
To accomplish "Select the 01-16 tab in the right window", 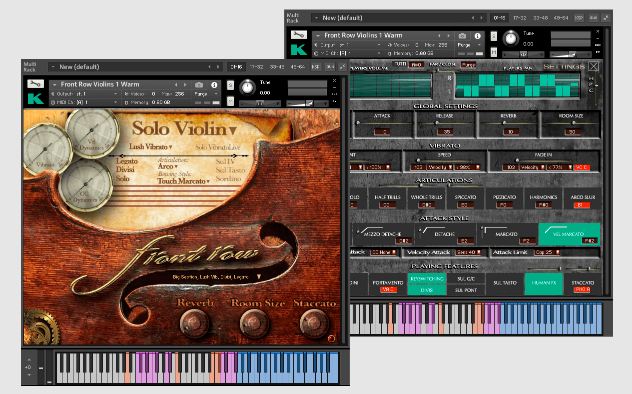I will [x=499, y=18].
